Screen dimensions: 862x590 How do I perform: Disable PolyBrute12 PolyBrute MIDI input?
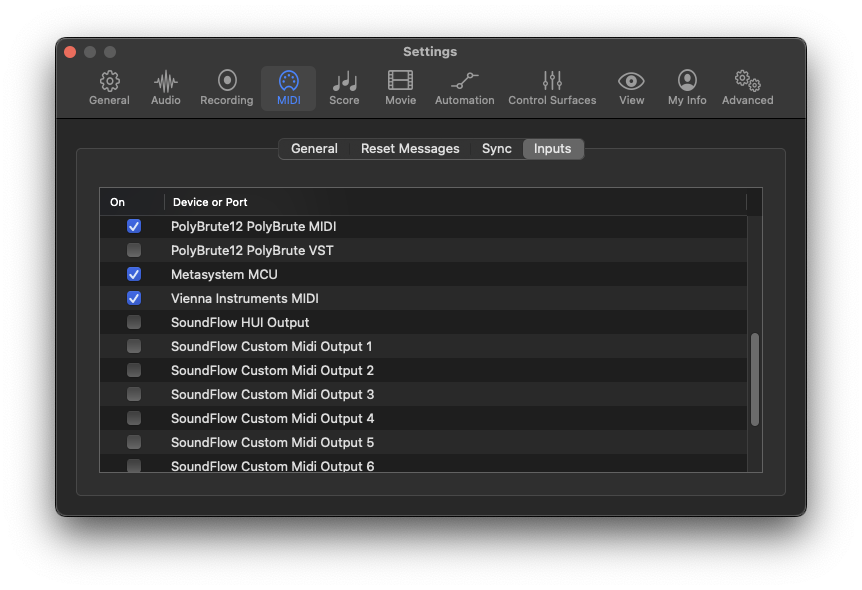(134, 227)
